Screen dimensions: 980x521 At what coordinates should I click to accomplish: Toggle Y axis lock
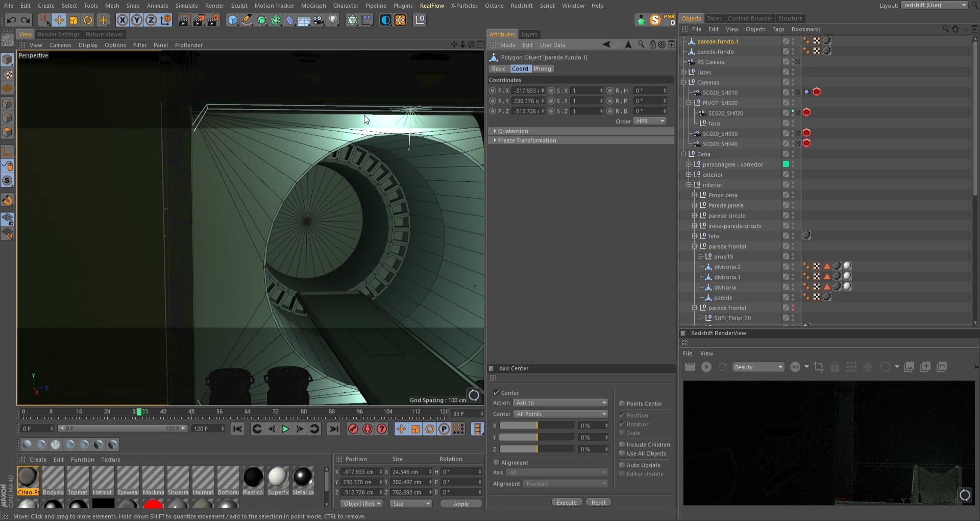click(x=137, y=20)
